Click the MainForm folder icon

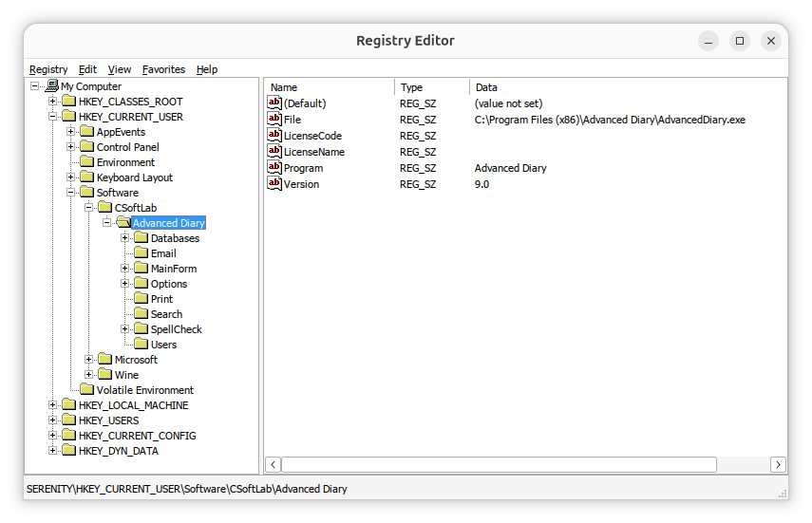point(142,268)
